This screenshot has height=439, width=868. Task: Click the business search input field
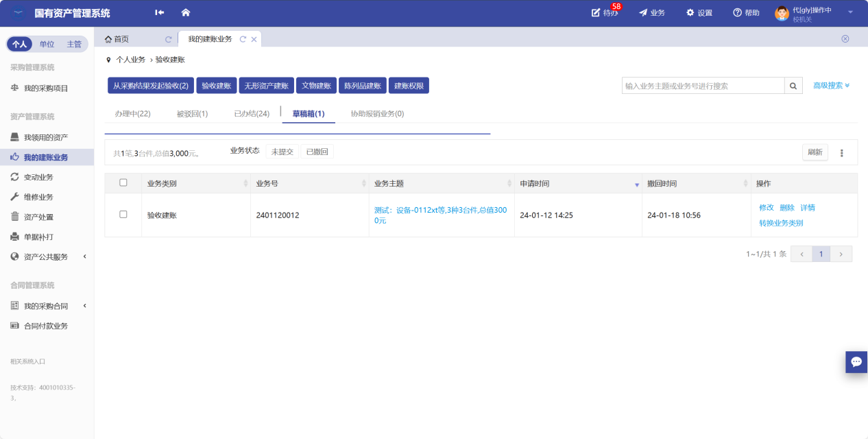[702, 86]
